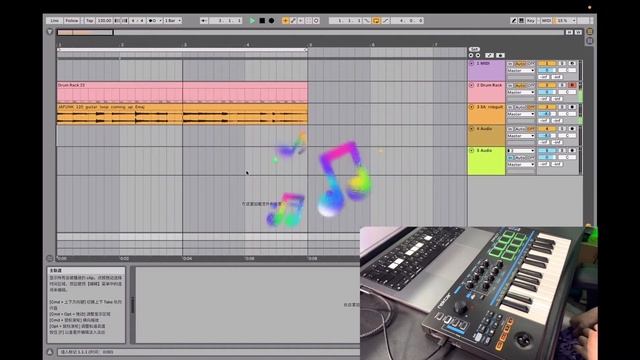Click the Session Record circle button

pyautogui.click(x=316, y=20)
